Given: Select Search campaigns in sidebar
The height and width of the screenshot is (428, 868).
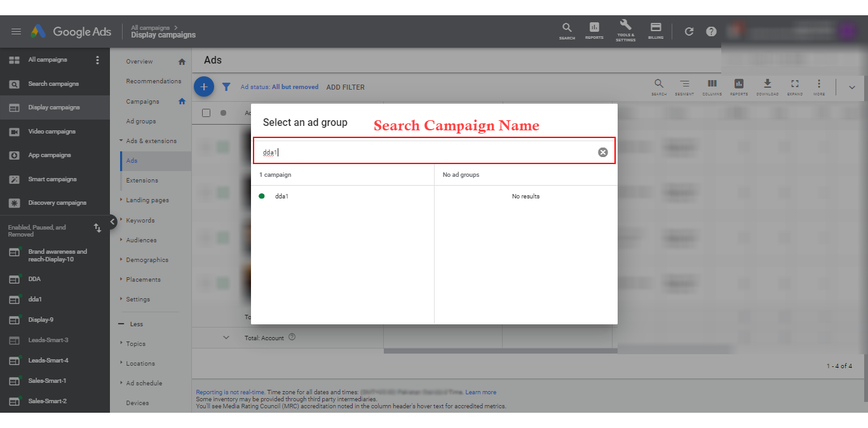Looking at the screenshot, I should pyautogui.click(x=55, y=83).
